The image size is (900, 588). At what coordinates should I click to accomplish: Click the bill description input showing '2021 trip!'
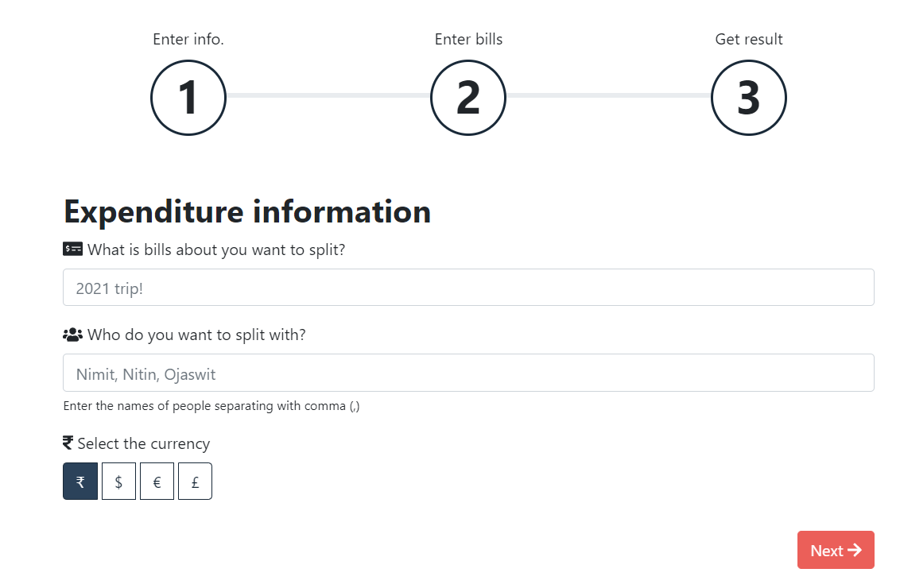tap(467, 287)
